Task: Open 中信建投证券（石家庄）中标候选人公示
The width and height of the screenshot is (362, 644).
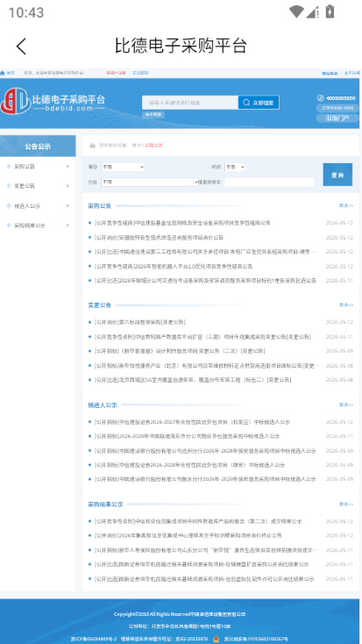Action: click(192, 422)
